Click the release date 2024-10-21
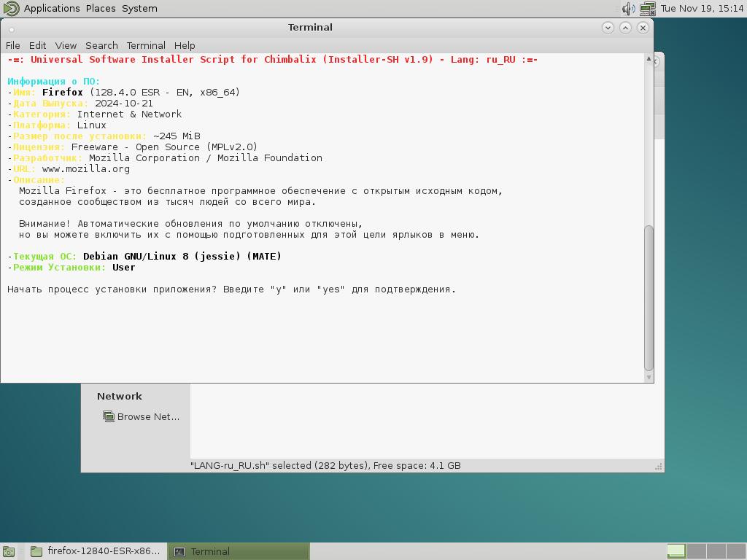This screenshot has height=560, width=747. [x=124, y=104]
